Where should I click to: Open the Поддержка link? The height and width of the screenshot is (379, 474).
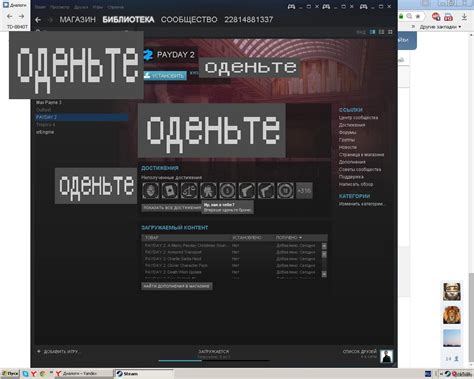pyautogui.click(x=351, y=177)
